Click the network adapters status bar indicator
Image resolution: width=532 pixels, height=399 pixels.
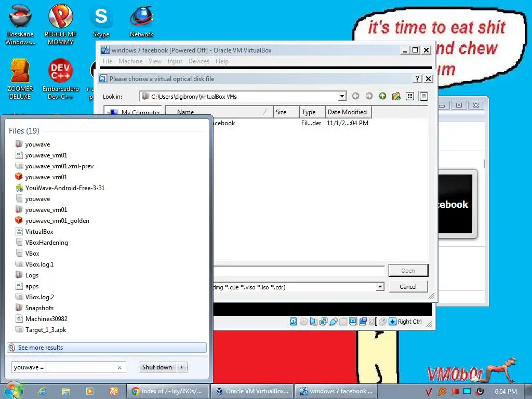click(323, 321)
